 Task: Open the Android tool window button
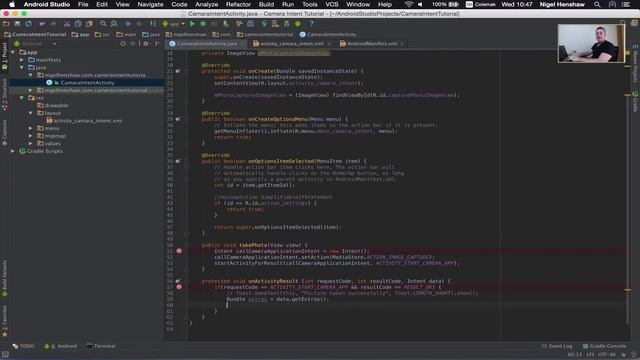60,346
